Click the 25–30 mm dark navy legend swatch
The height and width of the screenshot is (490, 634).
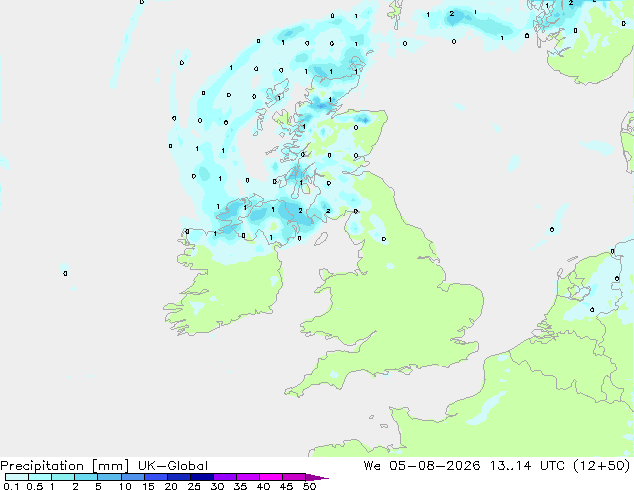[202, 477]
